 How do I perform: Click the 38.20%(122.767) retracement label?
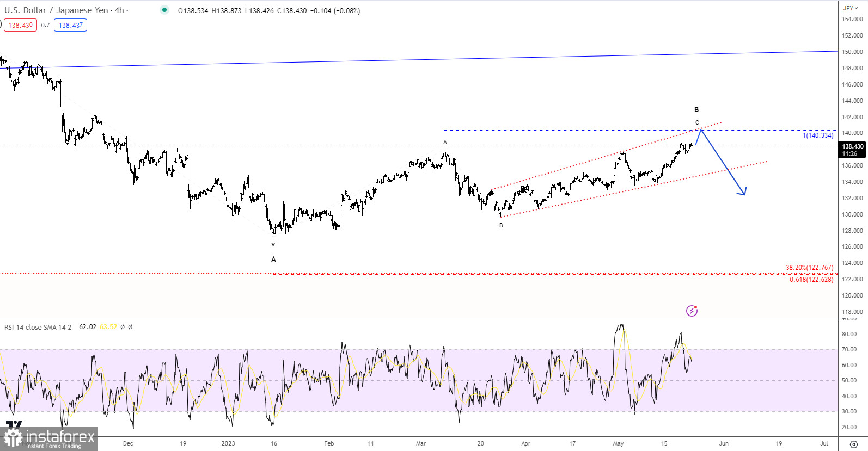click(809, 268)
